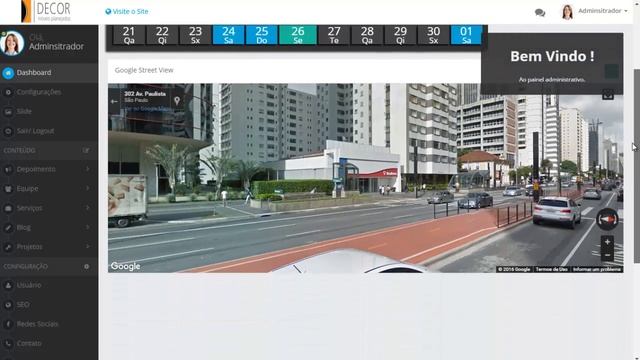The height and width of the screenshot is (360, 640).
Task: Select calendar day 24 Sa
Action: [229, 35]
